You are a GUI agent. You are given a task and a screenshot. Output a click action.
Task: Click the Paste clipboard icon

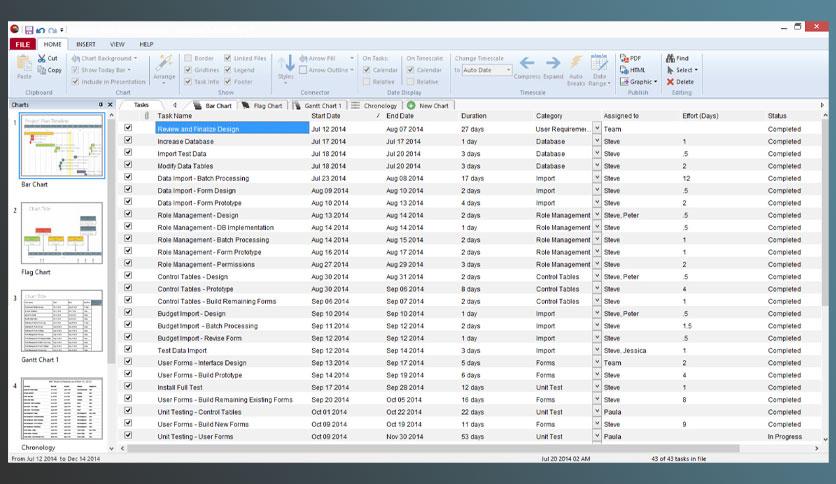[24, 64]
